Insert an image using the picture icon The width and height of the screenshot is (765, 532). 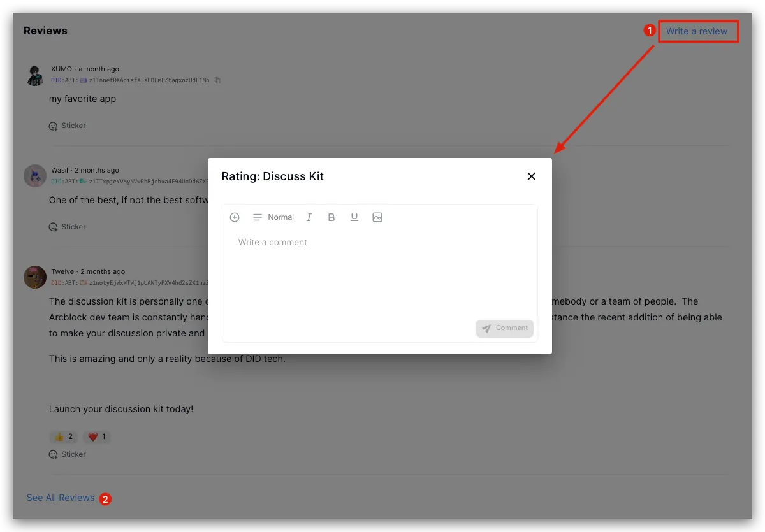tap(377, 217)
